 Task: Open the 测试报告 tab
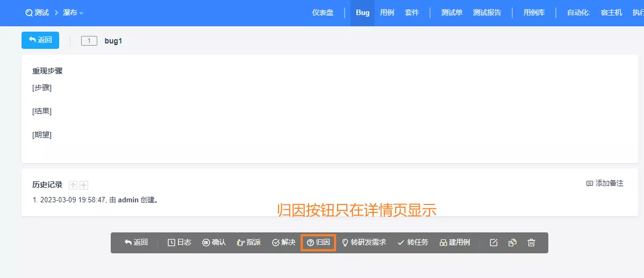pos(487,13)
